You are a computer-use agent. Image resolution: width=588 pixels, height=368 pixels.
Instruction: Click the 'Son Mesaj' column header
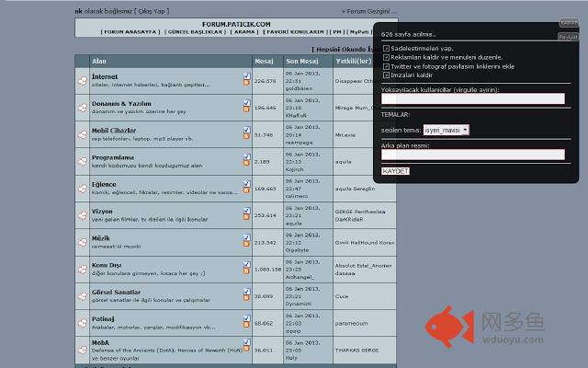(302, 62)
